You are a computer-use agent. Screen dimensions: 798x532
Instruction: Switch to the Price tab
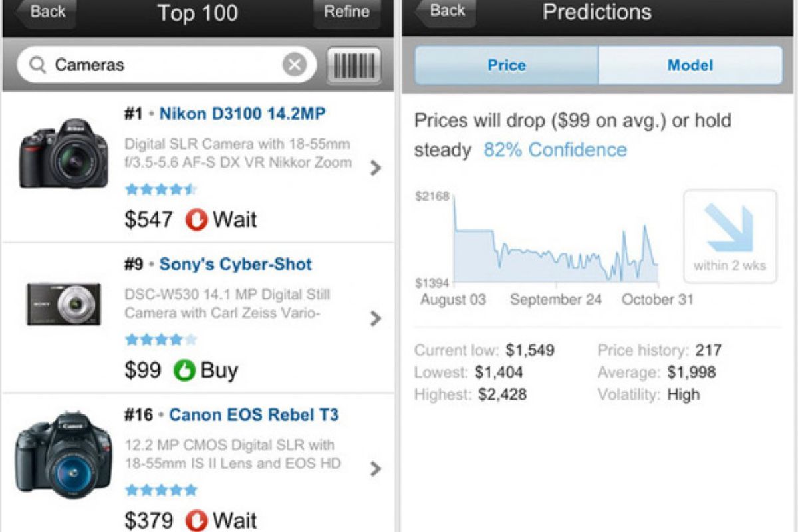click(x=507, y=65)
